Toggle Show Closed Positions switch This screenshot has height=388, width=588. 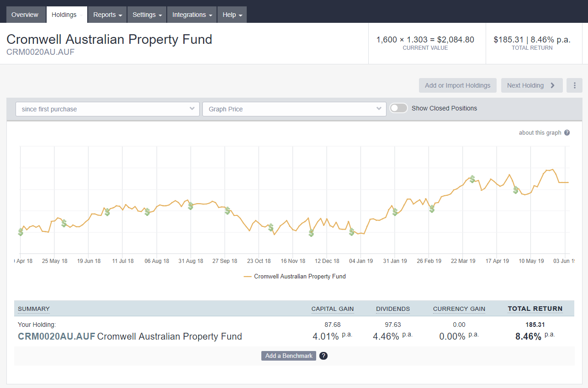(x=398, y=108)
